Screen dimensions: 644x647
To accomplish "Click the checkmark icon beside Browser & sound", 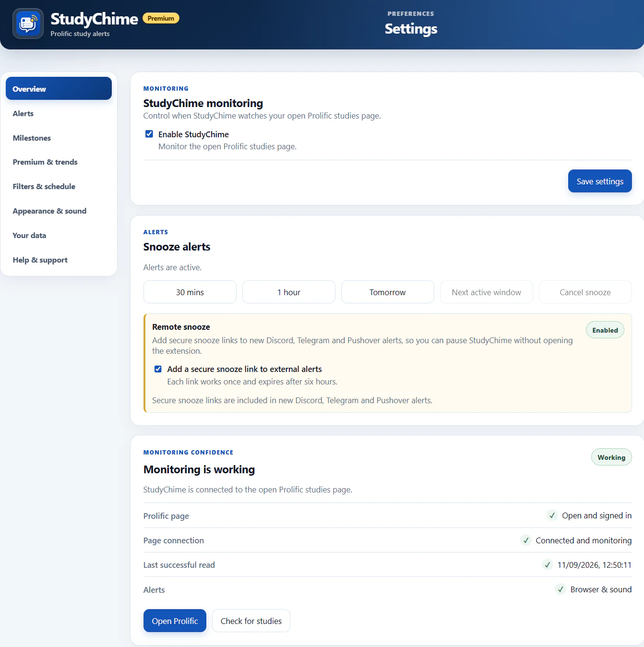I will coord(561,589).
